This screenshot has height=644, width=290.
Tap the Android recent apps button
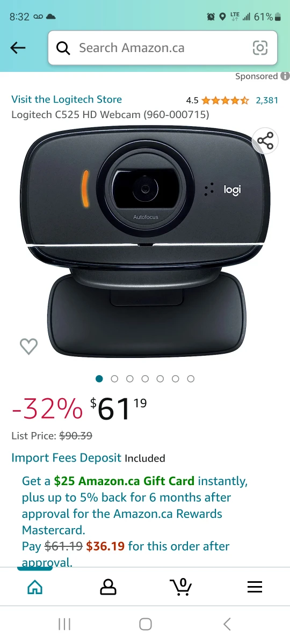[x=64, y=624]
